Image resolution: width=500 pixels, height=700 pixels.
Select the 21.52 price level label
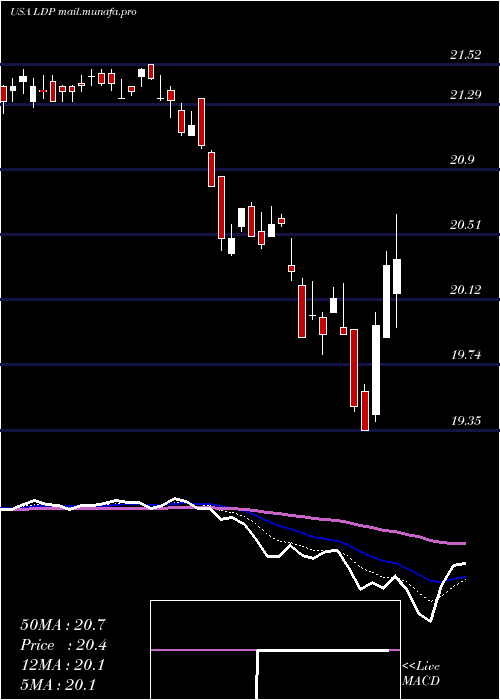coord(466,55)
